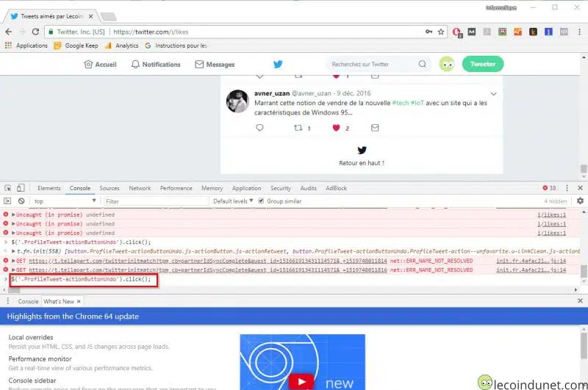This screenshot has width=588, height=390.
Task: Switch to the Security tab
Action: [x=281, y=188]
